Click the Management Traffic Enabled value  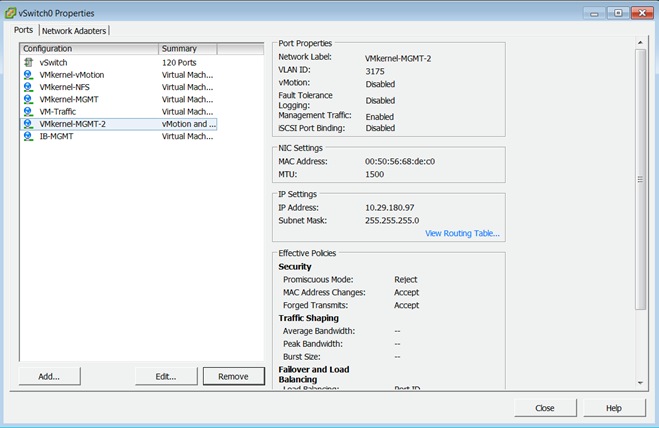click(x=380, y=117)
